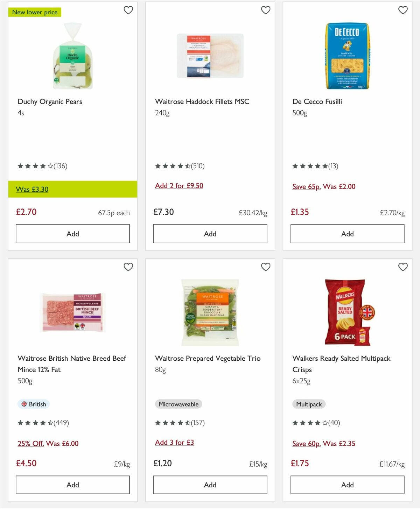Click star rating on Walkers crisps card
This screenshot has height=509, width=420.
pyautogui.click(x=310, y=423)
